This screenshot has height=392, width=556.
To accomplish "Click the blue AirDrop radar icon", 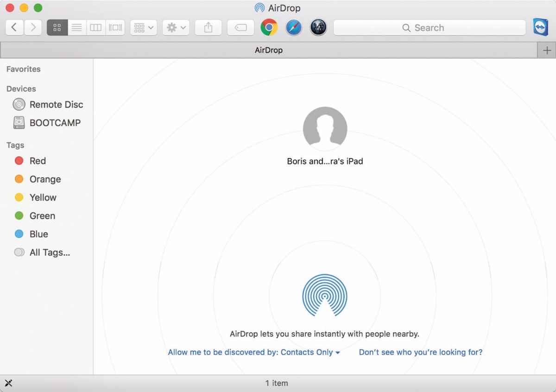I will tap(325, 295).
